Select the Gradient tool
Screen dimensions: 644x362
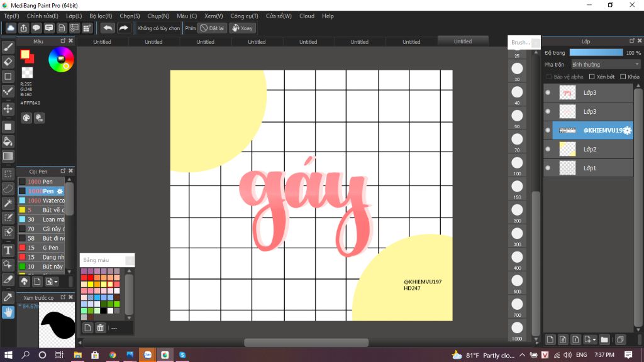(8, 156)
